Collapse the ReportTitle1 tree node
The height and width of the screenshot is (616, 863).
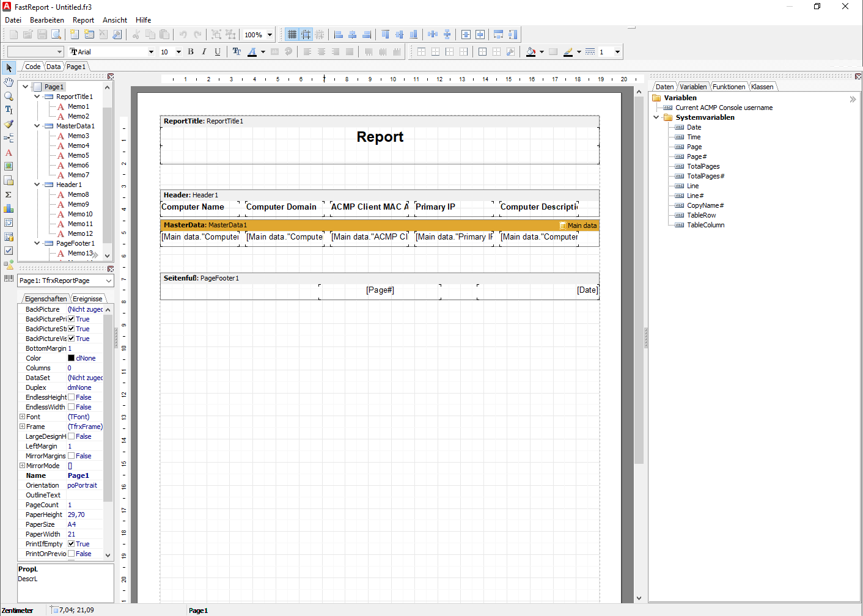pyautogui.click(x=36, y=96)
